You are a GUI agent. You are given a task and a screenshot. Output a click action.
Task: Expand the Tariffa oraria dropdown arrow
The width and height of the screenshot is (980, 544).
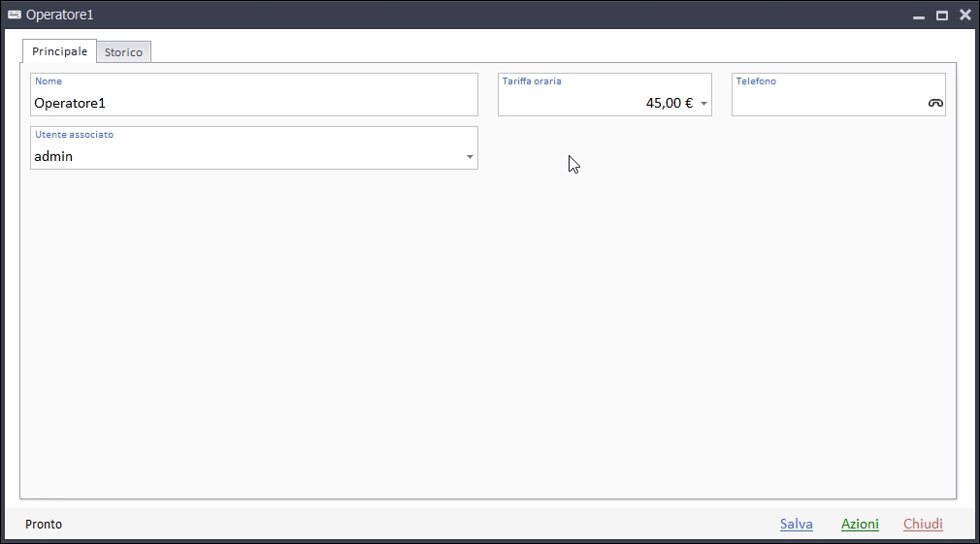pyautogui.click(x=703, y=104)
